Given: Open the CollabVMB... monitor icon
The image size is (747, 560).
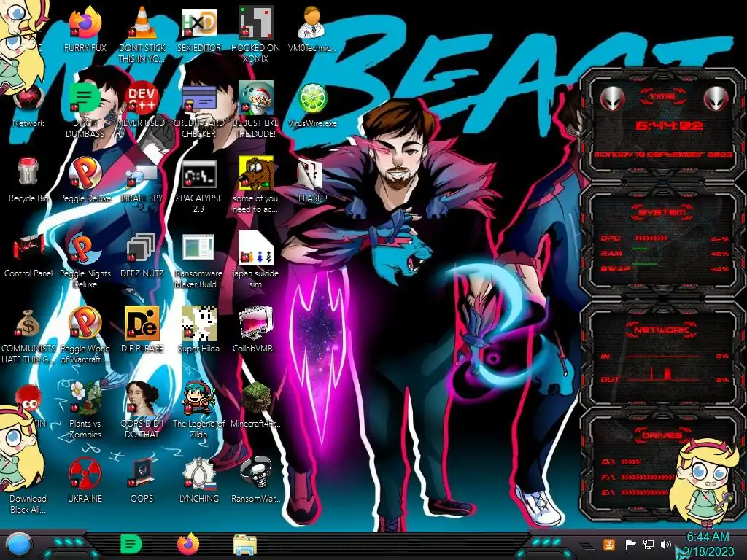Looking at the screenshot, I should (x=255, y=323).
